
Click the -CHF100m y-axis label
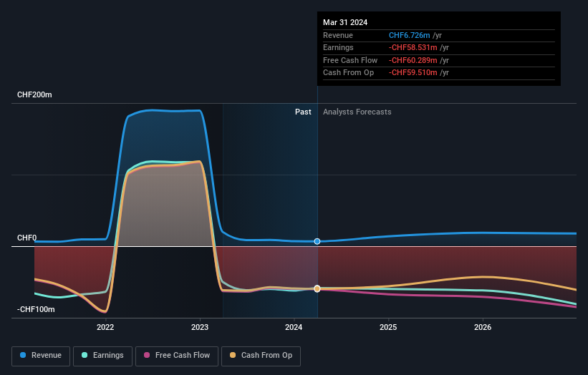36,309
